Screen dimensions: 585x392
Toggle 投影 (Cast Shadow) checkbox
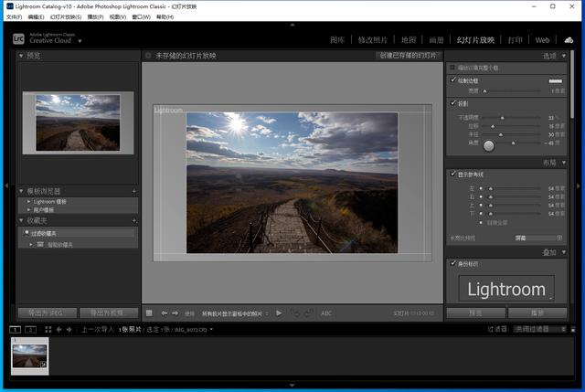point(453,102)
